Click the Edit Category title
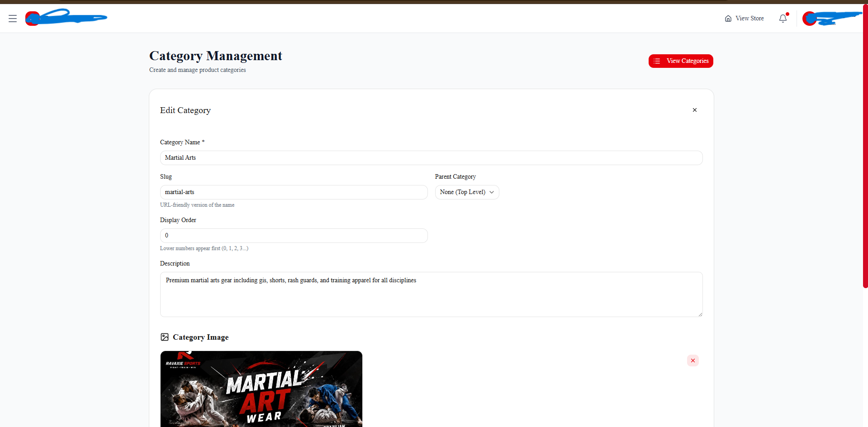Screen dimensions: 868x427 (185, 110)
